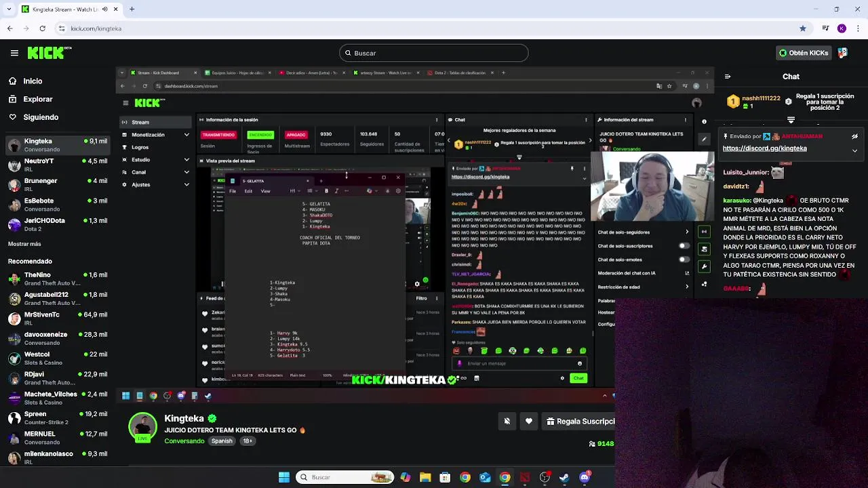
Task: Open Explorar in the left sidebar
Action: point(37,99)
